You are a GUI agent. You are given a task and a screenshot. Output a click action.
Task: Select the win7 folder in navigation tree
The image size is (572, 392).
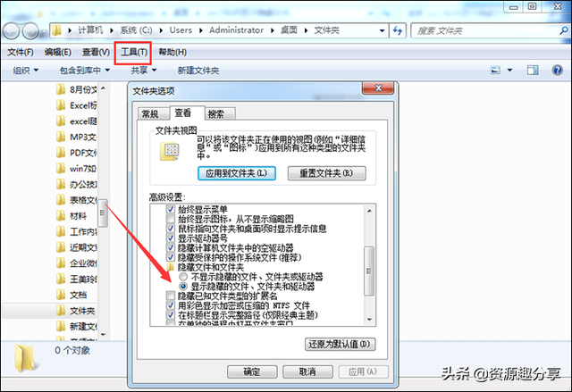click(x=77, y=168)
